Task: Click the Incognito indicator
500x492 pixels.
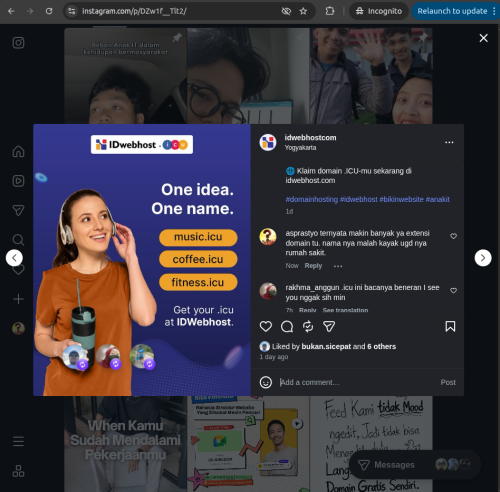Action: (379, 11)
